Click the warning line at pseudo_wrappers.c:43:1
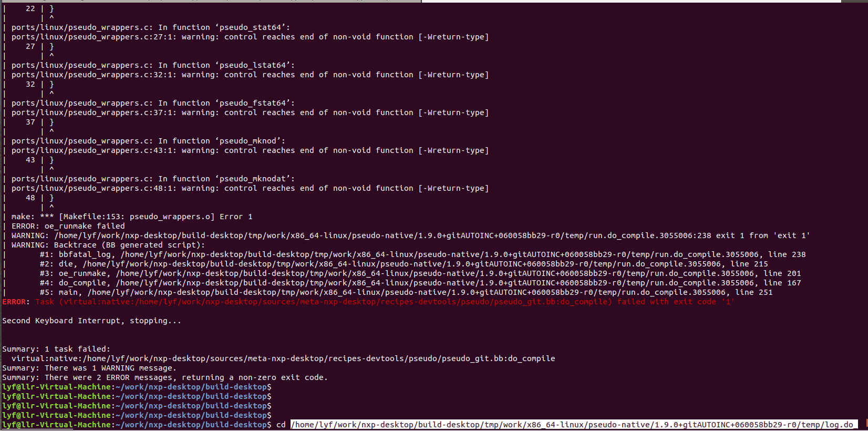 (x=250, y=150)
